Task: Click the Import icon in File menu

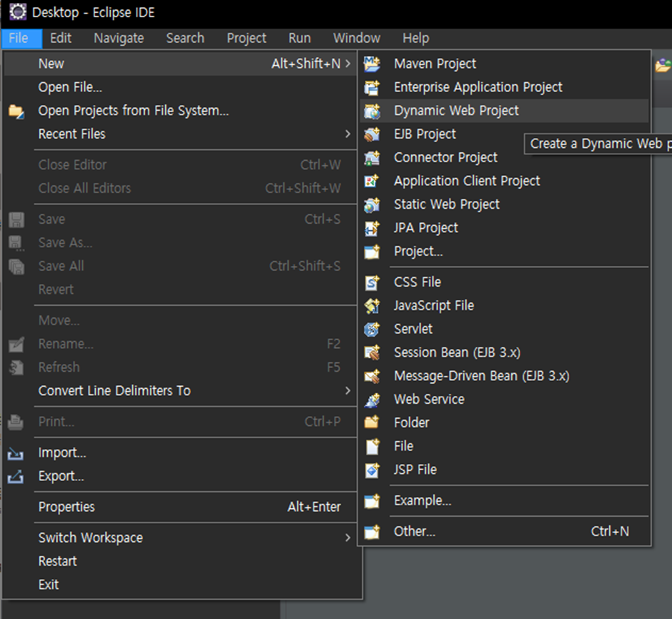Action: [16, 453]
